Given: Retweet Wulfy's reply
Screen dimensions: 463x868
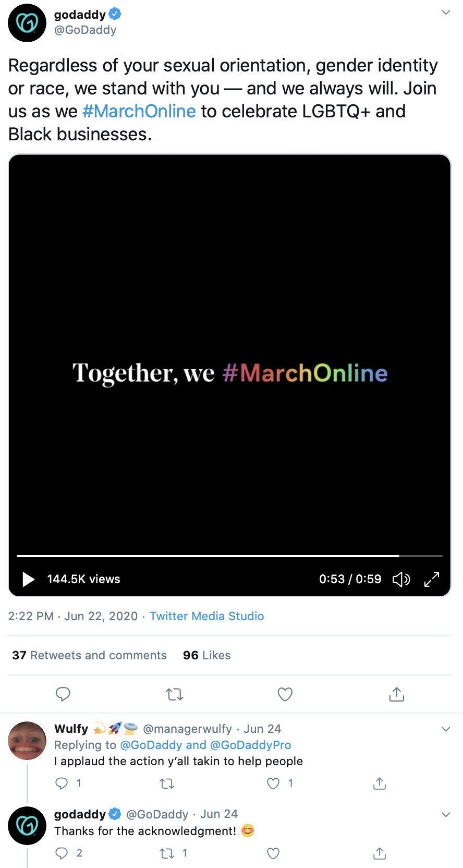Looking at the screenshot, I should pos(167,783).
